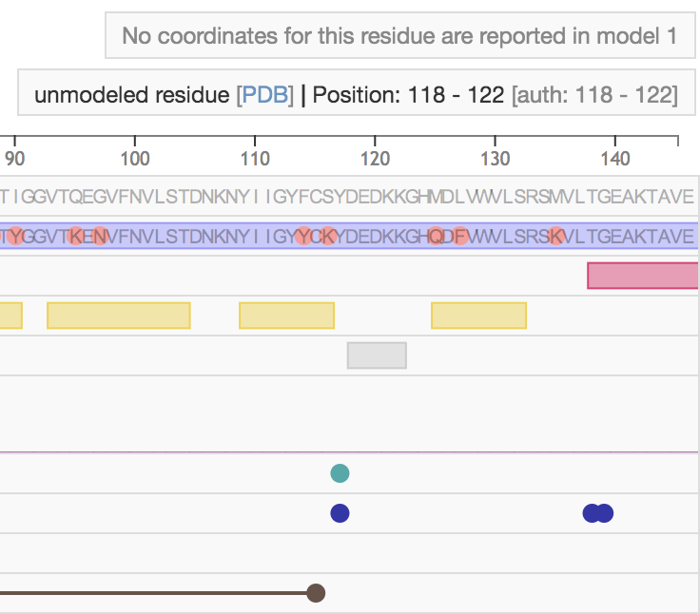Click the pair of blue dots near 139
Screen dimensions: 700x614
598,513
